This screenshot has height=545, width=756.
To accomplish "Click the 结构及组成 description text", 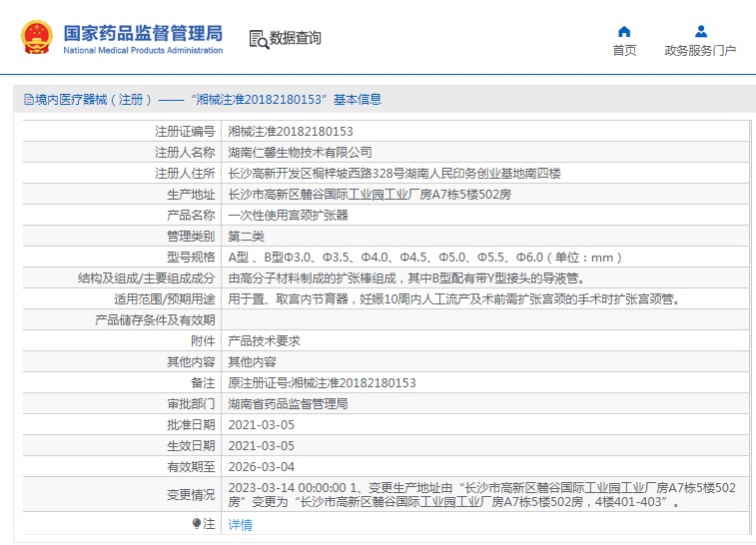I will (406, 278).
